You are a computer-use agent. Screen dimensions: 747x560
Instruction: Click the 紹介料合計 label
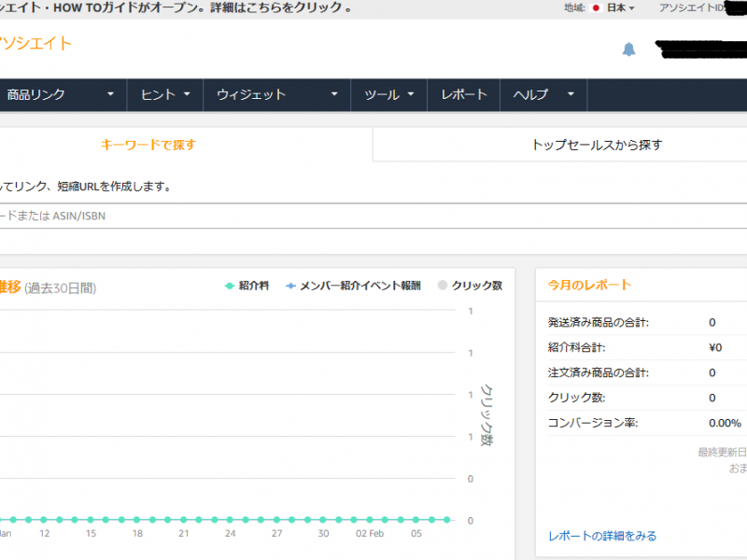pyautogui.click(x=576, y=347)
